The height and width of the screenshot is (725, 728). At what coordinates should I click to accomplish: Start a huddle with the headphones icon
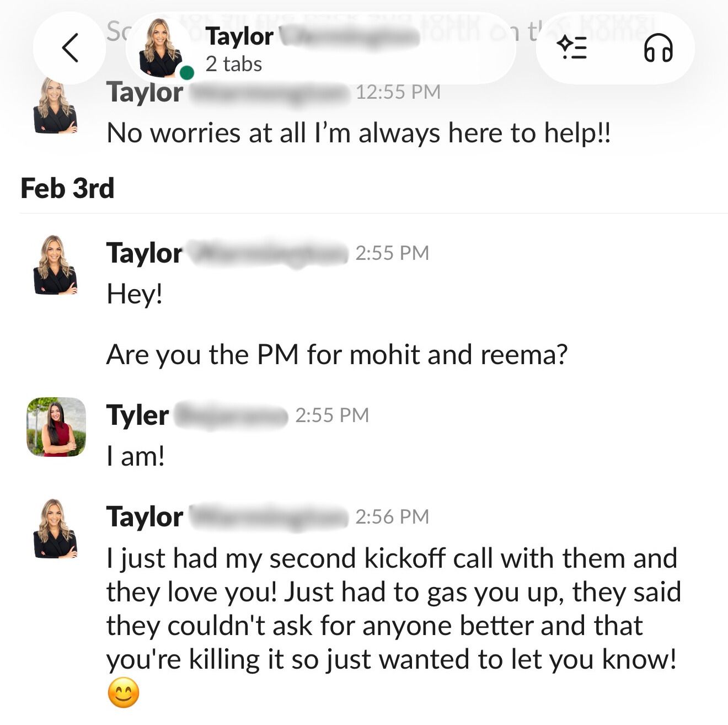(x=658, y=48)
